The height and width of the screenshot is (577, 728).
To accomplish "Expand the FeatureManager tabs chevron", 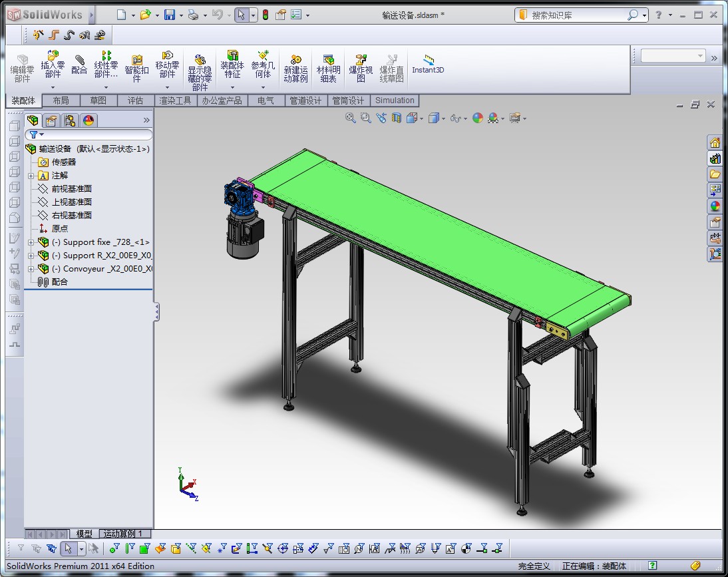I will click(x=146, y=120).
